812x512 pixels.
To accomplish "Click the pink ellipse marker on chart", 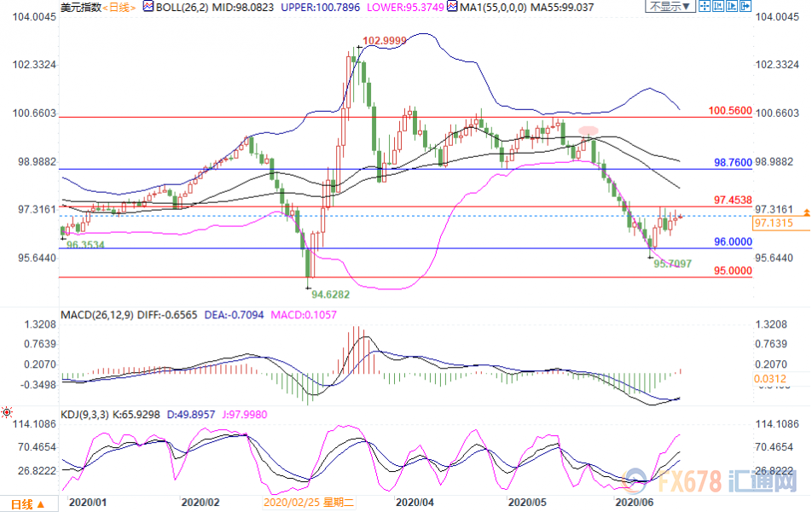I will (x=589, y=131).
